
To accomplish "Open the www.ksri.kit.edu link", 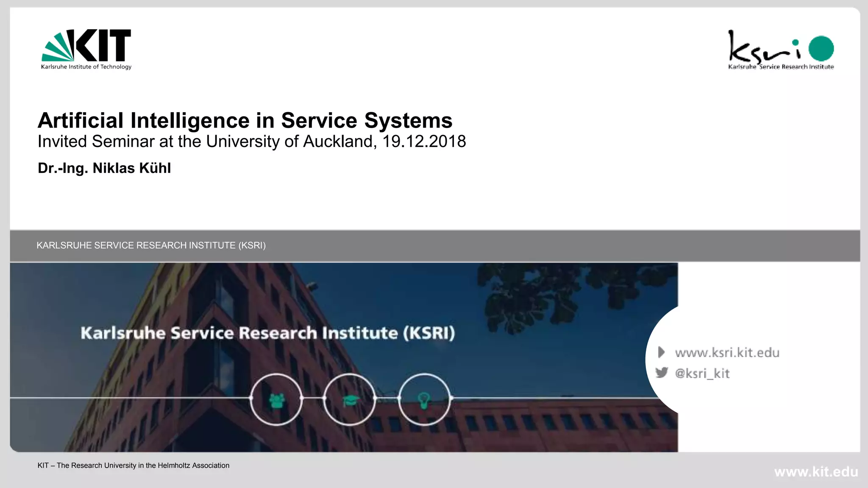I will [727, 352].
